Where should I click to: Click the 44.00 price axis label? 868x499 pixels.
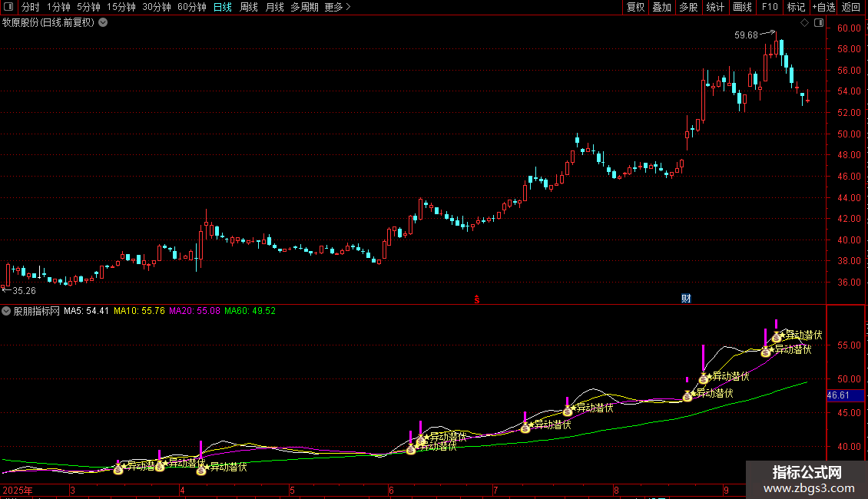849,198
